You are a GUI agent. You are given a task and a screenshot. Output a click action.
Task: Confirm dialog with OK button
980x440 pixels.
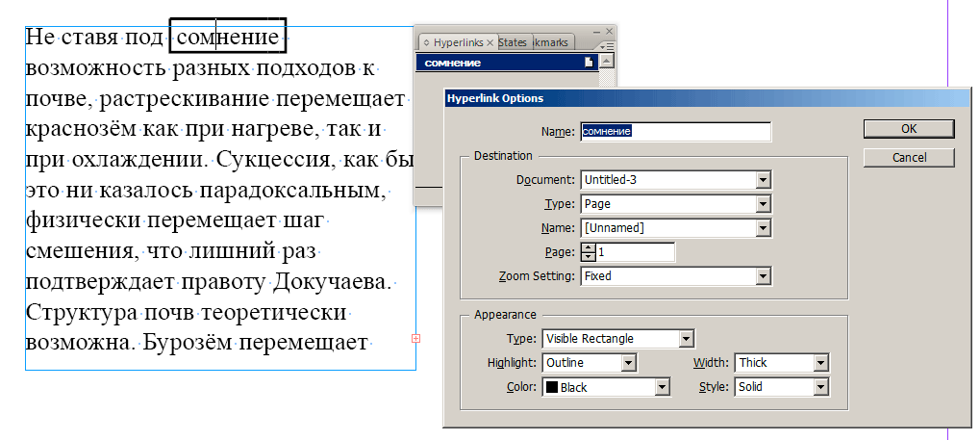tap(909, 128)
